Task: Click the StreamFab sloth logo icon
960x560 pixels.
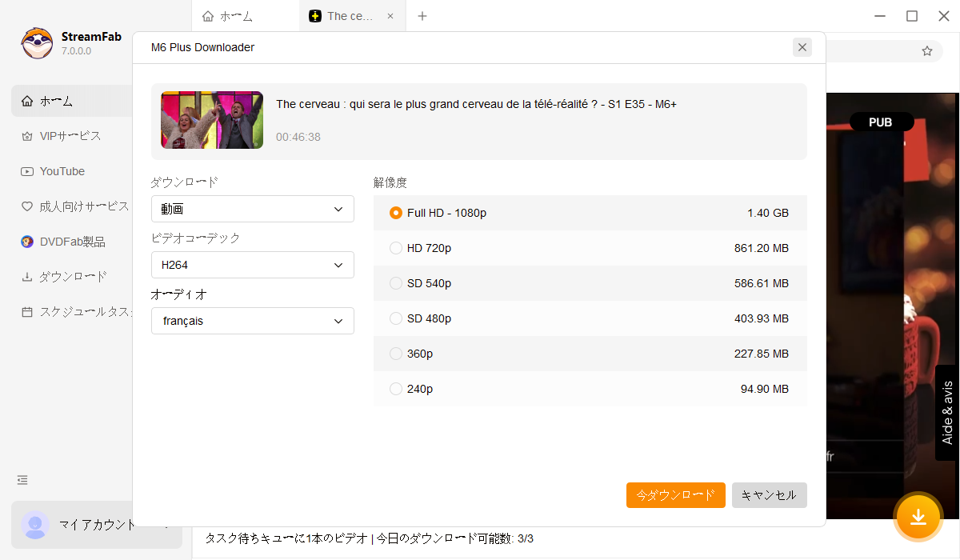Action: pos(37,43)
